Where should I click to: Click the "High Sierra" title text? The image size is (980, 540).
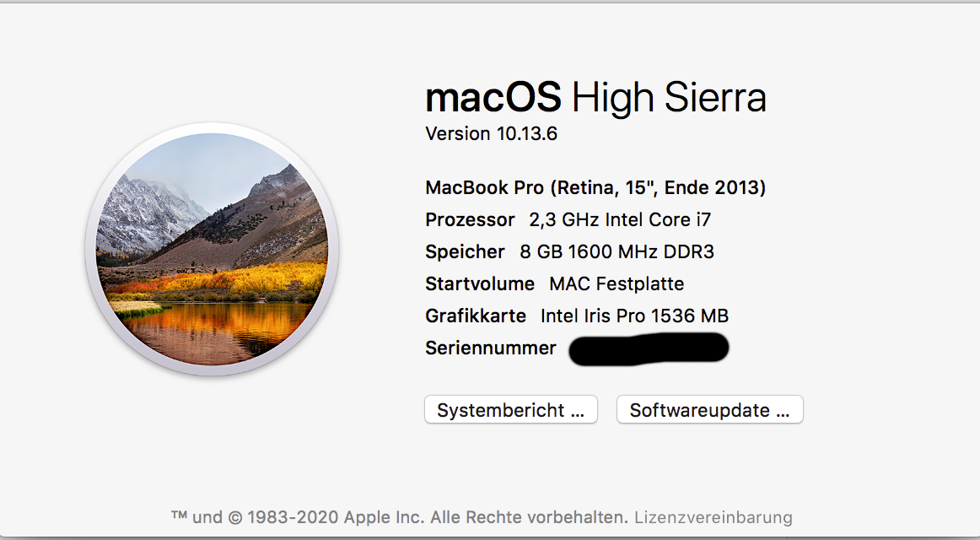[669, 98]
